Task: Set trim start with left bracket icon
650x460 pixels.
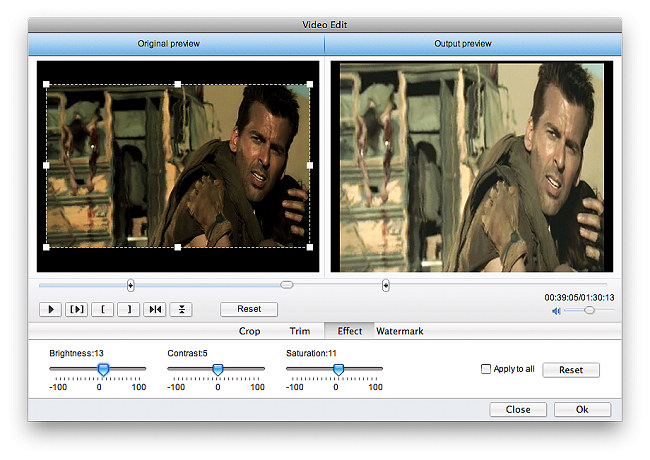Action: (102, 310)
